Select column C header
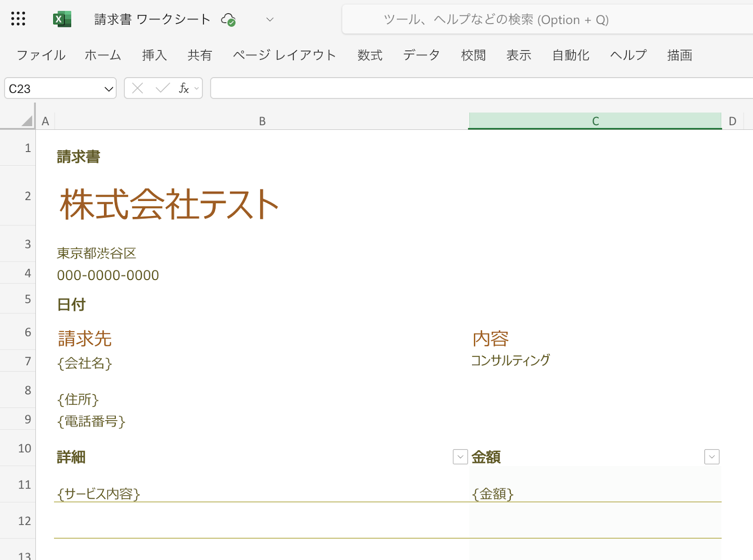 coord(595,121)
